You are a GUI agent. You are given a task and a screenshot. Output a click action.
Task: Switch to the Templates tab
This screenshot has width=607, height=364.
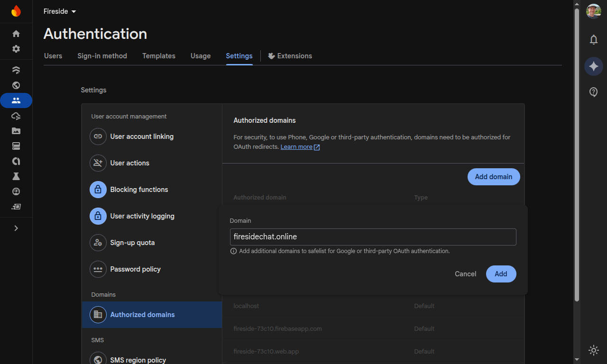pos(159,56)
